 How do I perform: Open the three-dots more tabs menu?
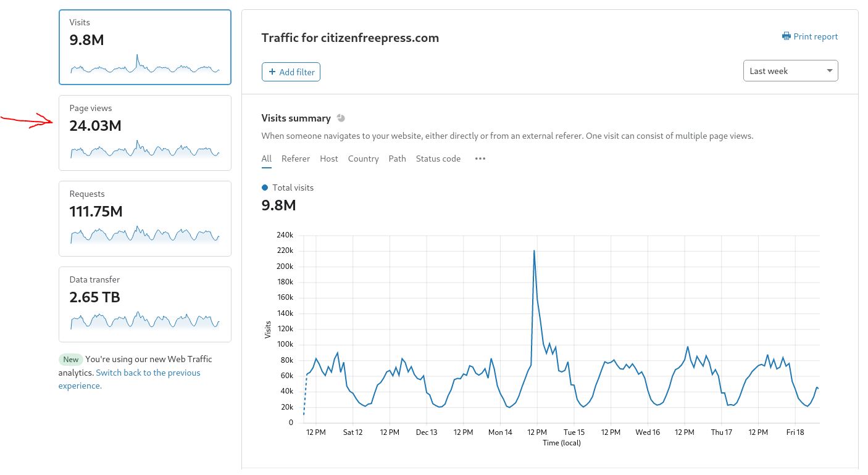(480, 159)
